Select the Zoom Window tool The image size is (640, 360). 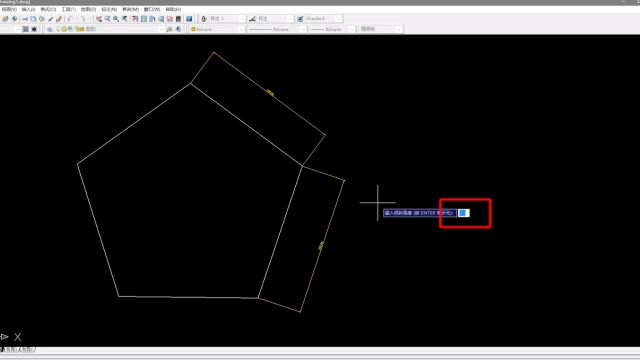click(x=116, y=19)
